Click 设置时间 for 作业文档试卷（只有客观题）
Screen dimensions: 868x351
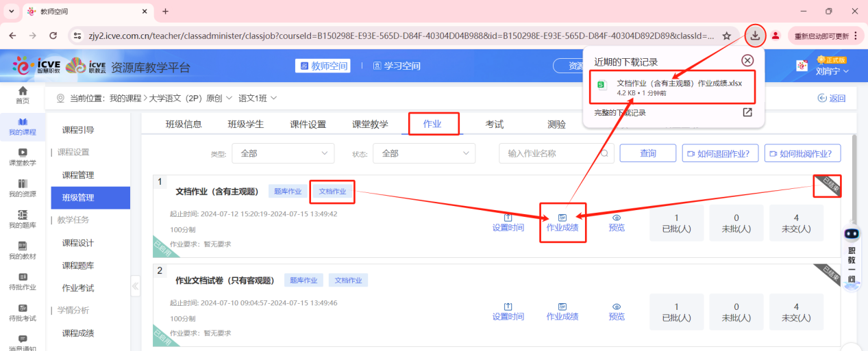[508, 311]
